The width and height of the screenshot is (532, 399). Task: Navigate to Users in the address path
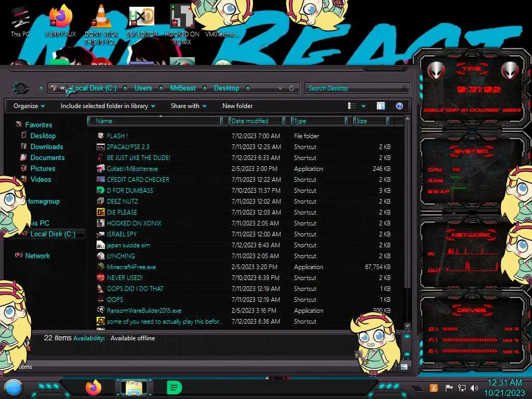pyautogui.click(x=143, y=88)
